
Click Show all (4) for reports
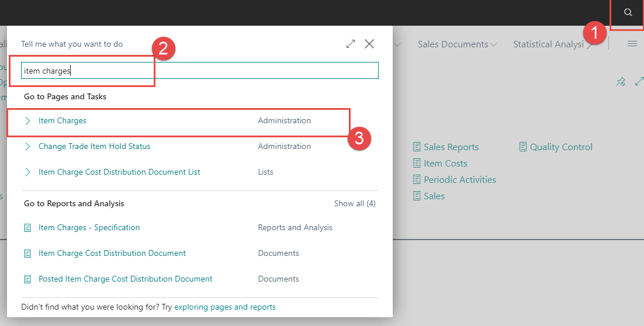click(355, 204)
